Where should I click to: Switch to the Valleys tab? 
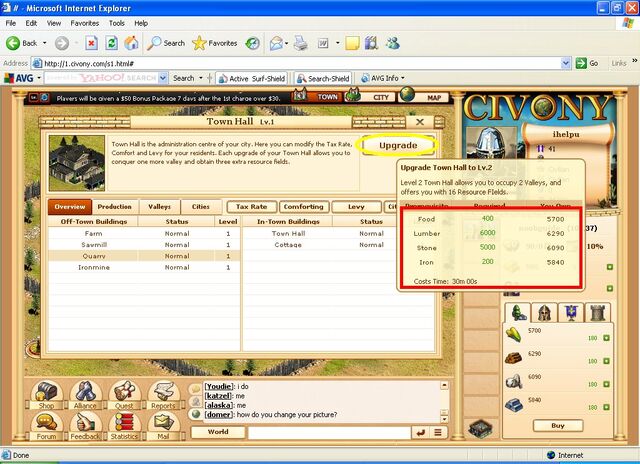[x=159, y=206]
